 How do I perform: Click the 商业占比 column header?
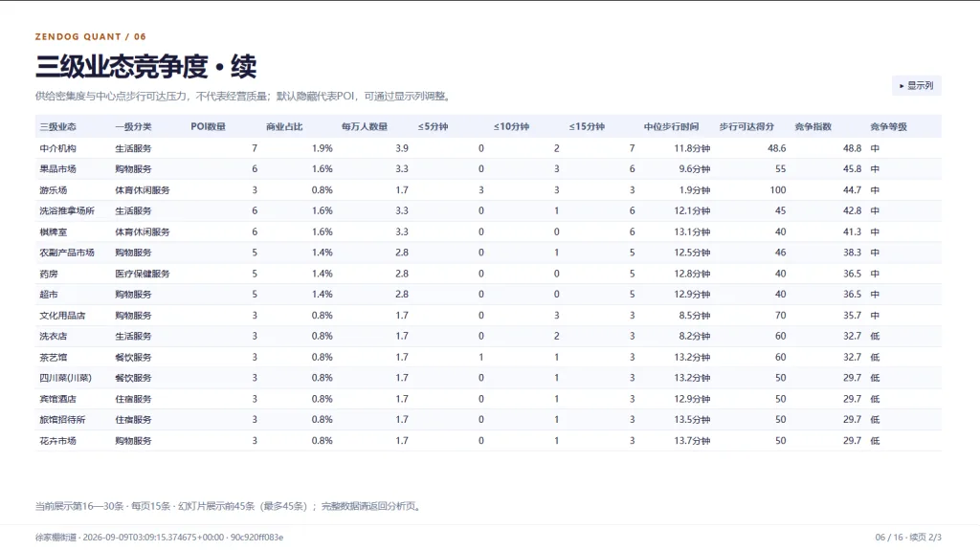click(284, 127)
